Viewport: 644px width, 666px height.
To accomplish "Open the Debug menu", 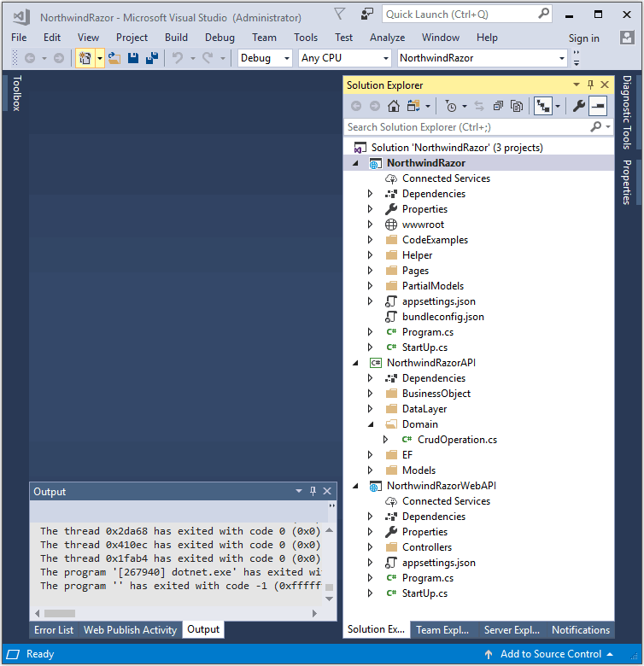I will [220, 38].
